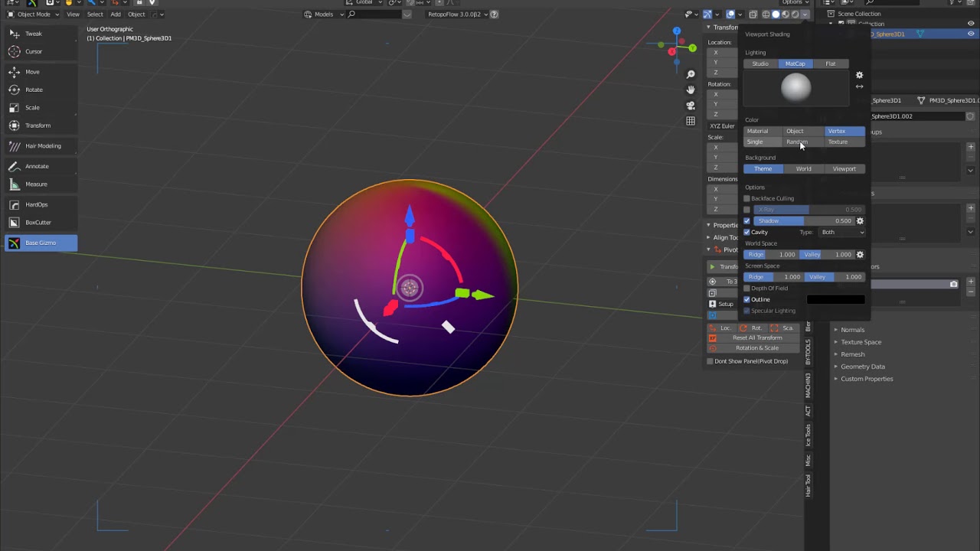Select the Transform tool
Viewport: 980px width, 551px height.
point(41,126)
